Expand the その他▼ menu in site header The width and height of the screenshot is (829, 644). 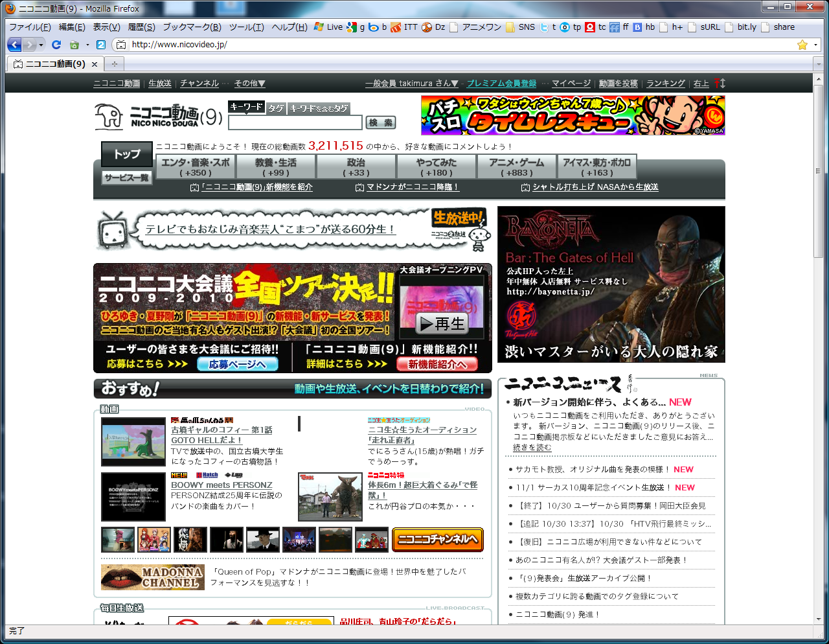click(x=250, y=84)
